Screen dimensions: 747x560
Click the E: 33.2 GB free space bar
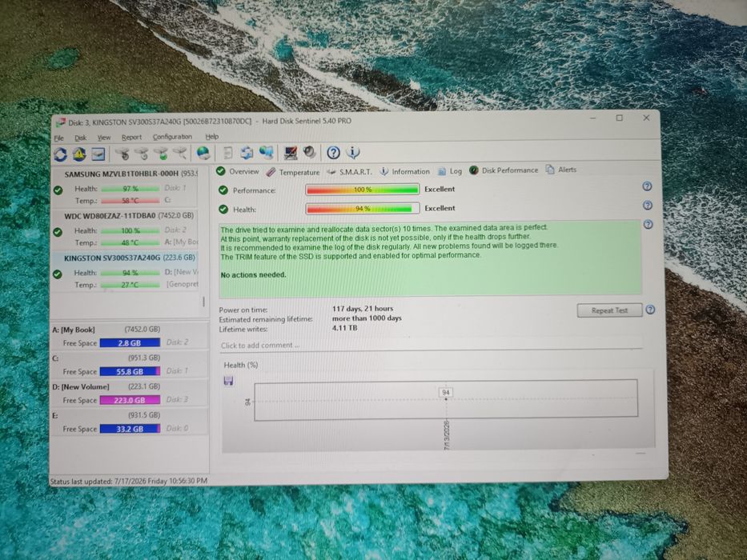pos(130,429)
